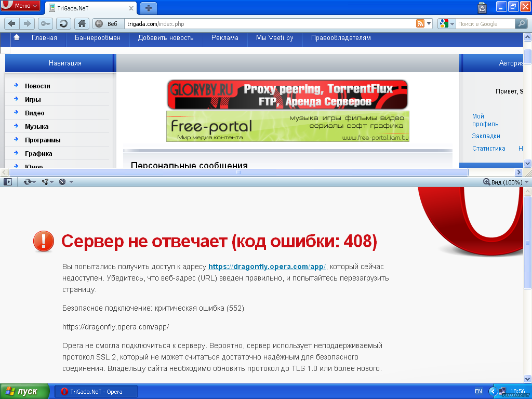The height and width of the screenshot is (399, 532).
Task: Open the Opera Link sync icon dropdown
Action: click(29, 182)
